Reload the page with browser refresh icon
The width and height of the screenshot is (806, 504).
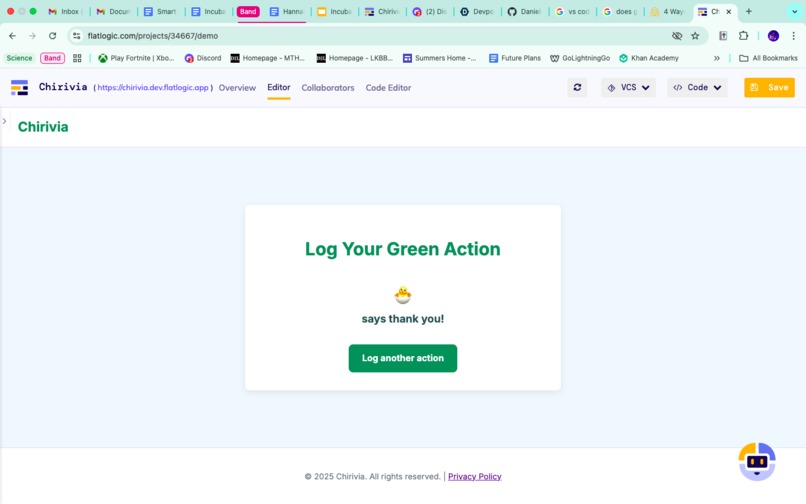52,35
